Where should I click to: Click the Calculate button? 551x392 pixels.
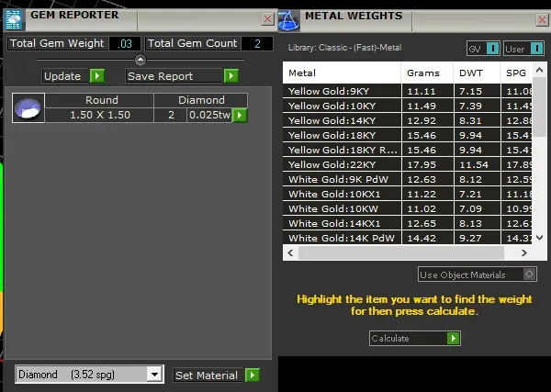click(x=415, y=338)
